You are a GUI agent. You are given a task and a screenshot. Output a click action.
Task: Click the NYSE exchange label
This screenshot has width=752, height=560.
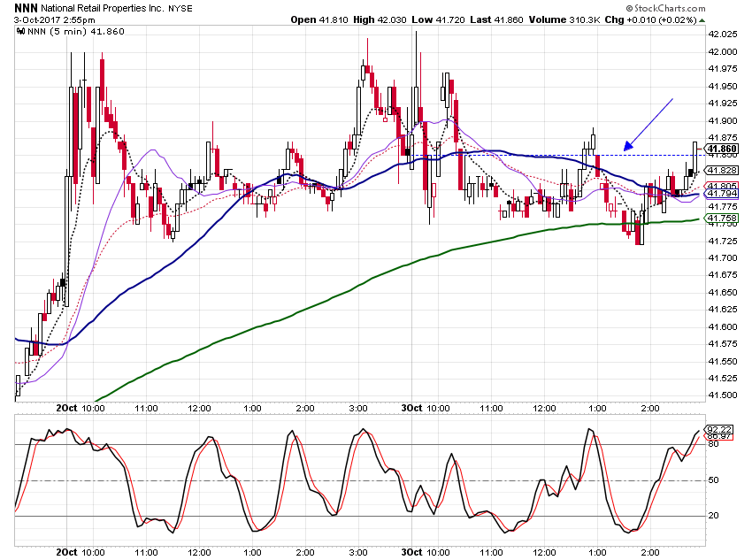point(180,9)
